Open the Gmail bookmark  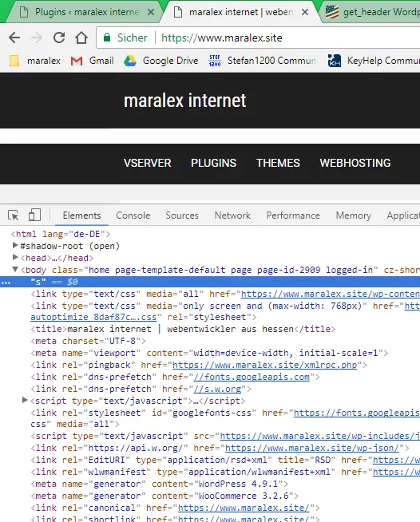pos(93,61)
